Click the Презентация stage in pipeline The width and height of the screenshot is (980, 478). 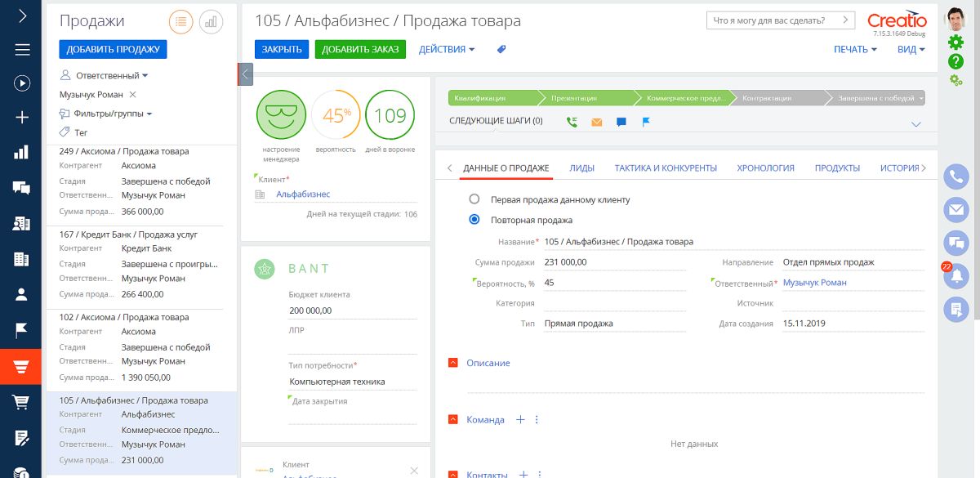588,98
